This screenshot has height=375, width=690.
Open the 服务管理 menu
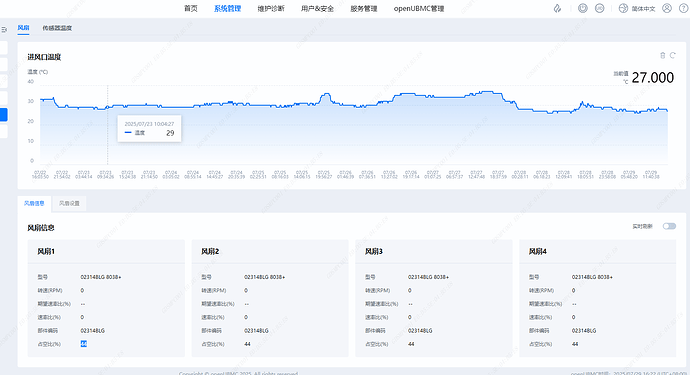tap(364, 8)
